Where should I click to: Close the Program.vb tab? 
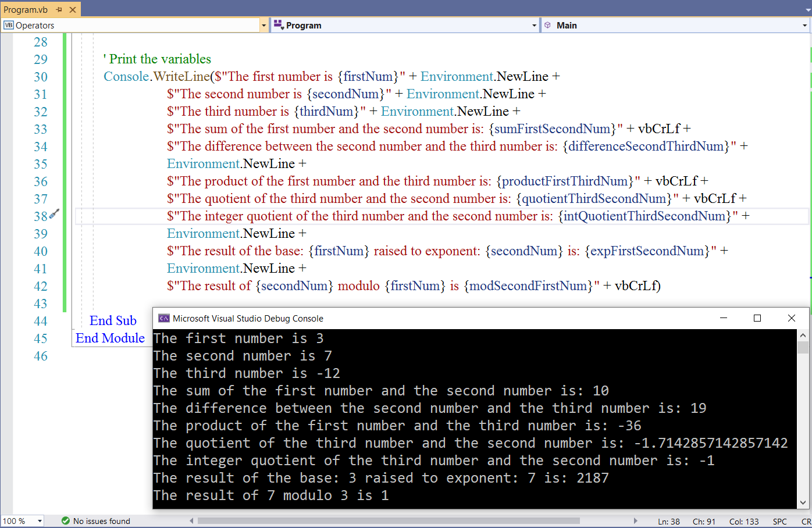click(x=73, y=9)
